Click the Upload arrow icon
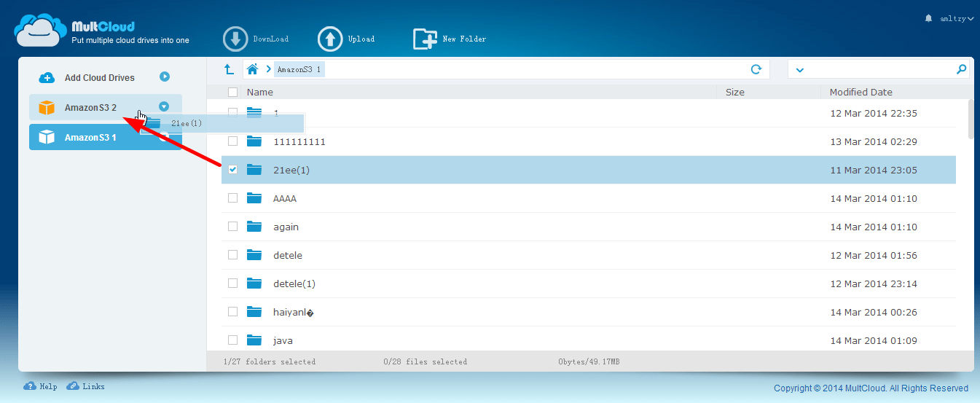The width and height of the screenshot is (980, 403). point(331,39)
